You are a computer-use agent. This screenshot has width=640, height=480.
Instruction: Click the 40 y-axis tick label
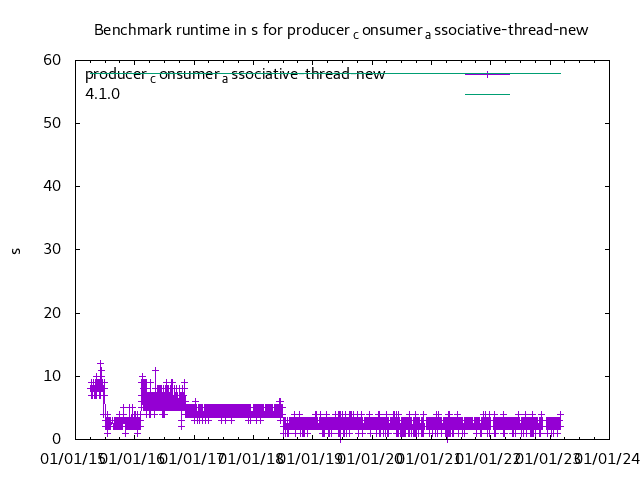(53, 186)
